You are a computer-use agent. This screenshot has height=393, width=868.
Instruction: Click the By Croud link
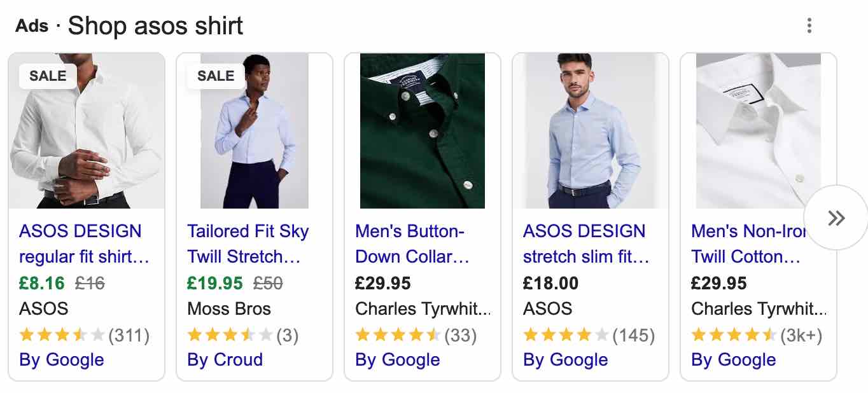coord(225,359)
